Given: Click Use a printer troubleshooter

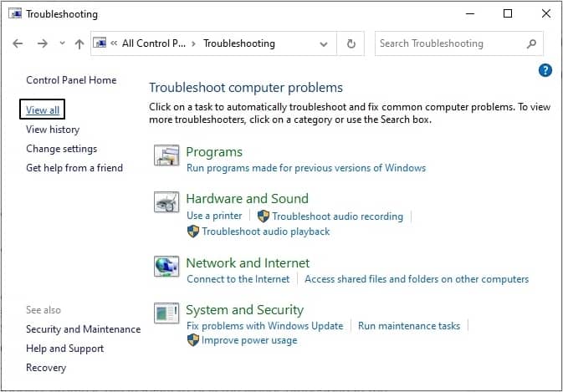Looking at the screenshot, I should (214, 216).
